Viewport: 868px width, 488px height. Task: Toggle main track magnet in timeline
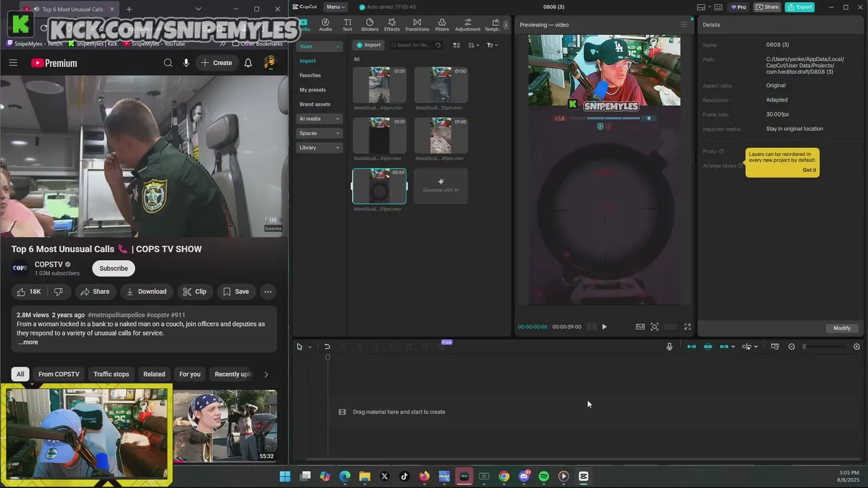(x=692, y=346)
